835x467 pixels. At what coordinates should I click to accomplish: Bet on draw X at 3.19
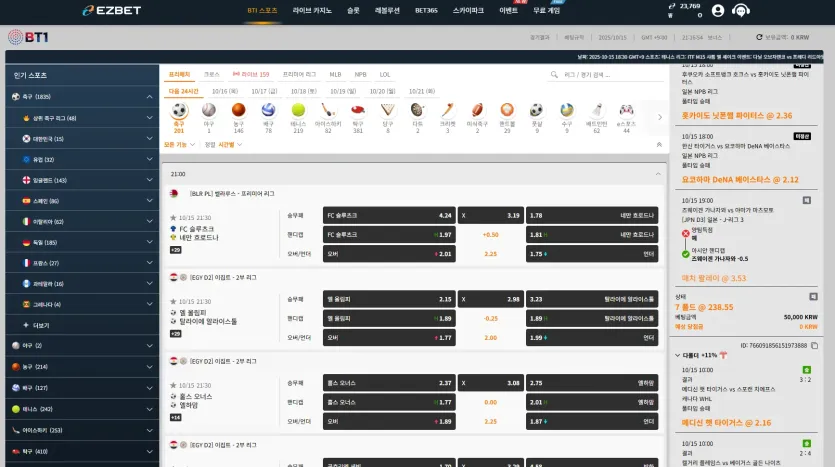pos(490,216)
